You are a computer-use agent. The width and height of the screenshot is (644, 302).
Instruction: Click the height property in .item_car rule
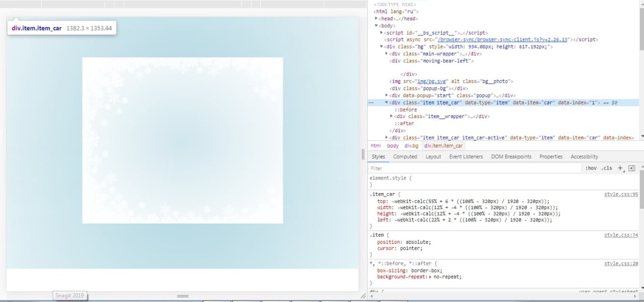pyautogui.click(x=469, y=214)
